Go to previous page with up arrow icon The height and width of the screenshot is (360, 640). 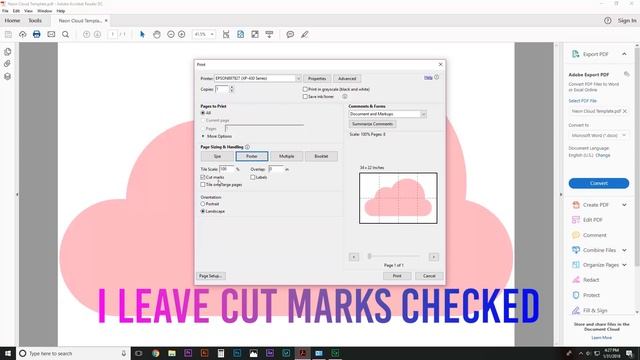(87, 35)
